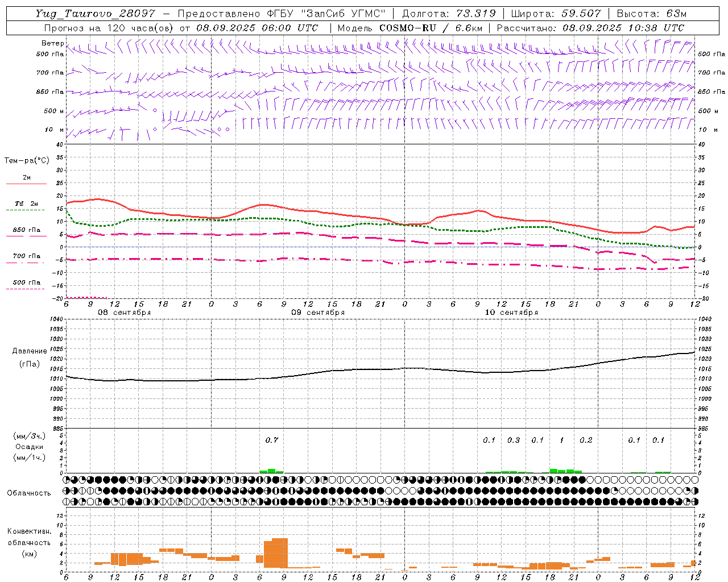Click the (мм/3ч.) precipitation unit label

click(x=30, y=436)
